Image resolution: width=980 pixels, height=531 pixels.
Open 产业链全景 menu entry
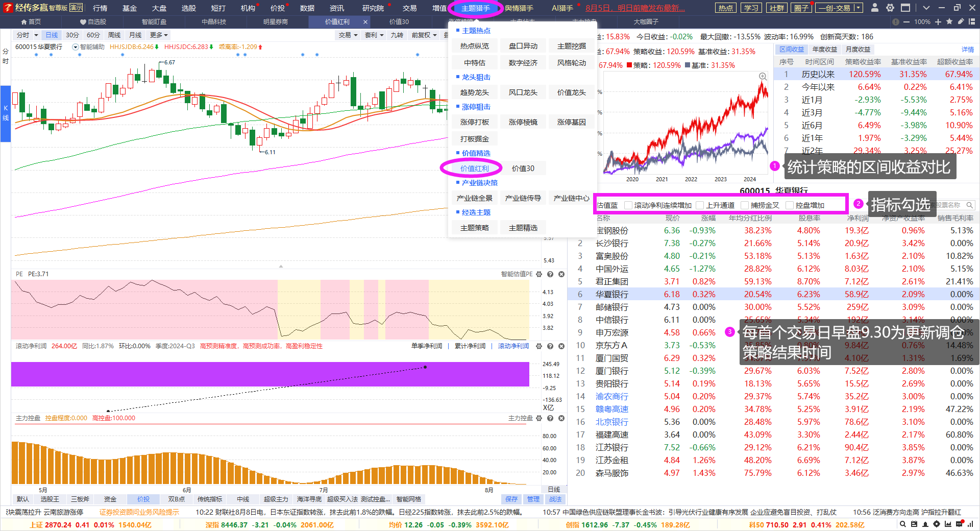pyautogui.click(x=475, y=198)
